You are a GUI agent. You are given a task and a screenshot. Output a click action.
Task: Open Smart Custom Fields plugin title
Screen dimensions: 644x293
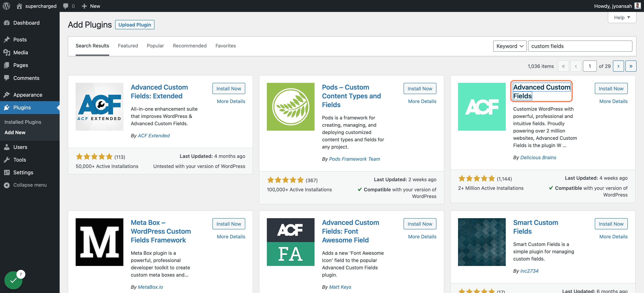(x=536, y=227)
